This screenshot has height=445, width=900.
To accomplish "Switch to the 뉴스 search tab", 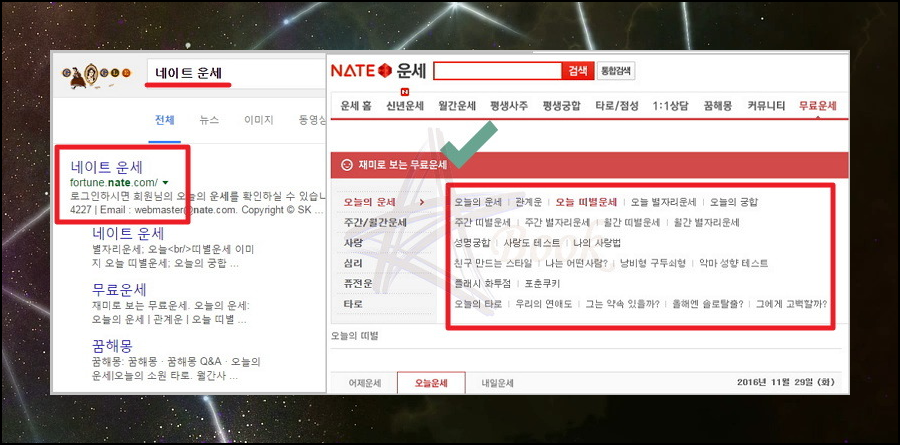I will point(209,120).
